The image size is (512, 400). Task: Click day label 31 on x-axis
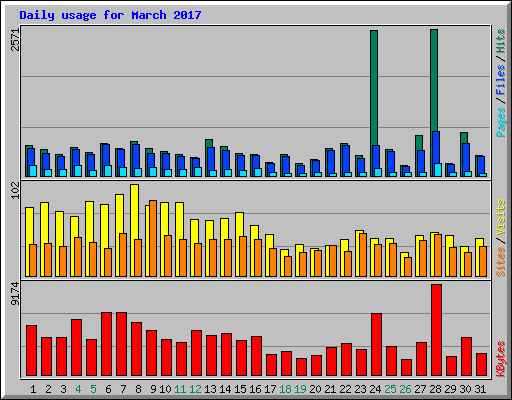click(480, 389)
